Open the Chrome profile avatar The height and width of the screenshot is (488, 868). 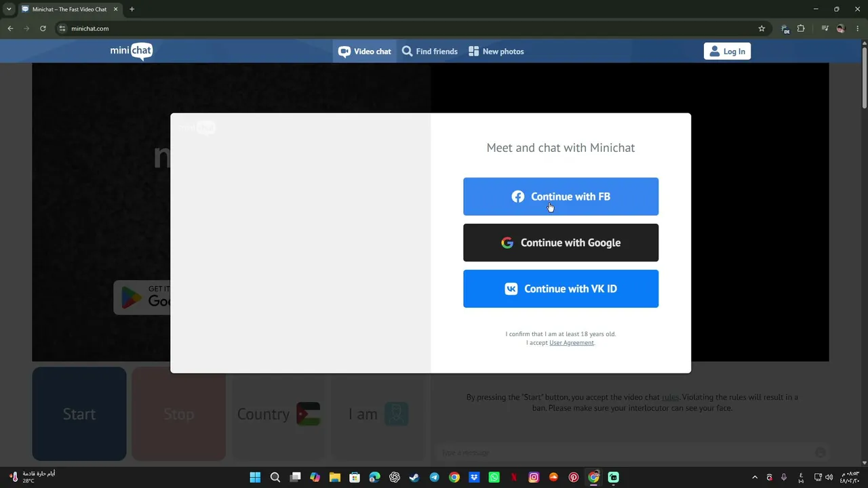coord(841,28)
